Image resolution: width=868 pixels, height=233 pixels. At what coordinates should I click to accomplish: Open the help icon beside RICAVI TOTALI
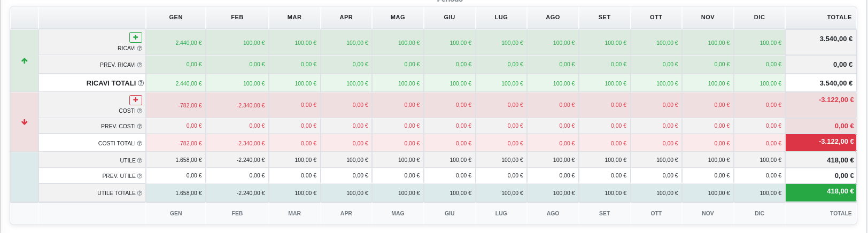(141, 83)
